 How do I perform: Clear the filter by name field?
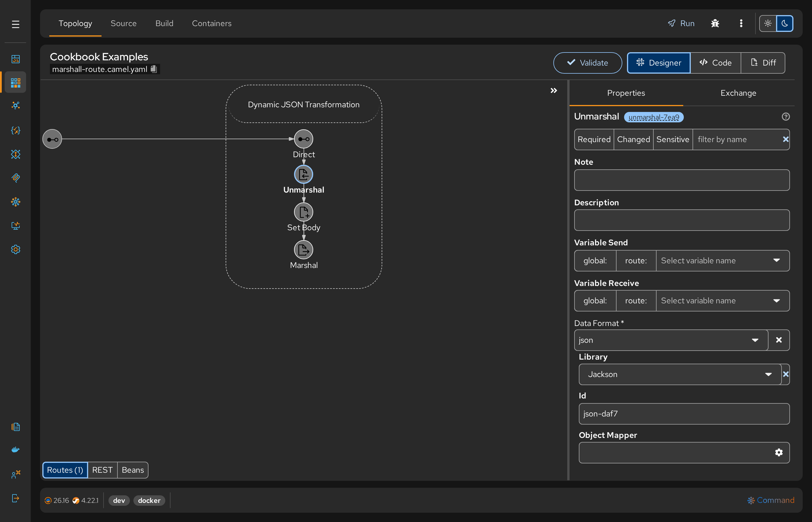click(x=786, y=139)
